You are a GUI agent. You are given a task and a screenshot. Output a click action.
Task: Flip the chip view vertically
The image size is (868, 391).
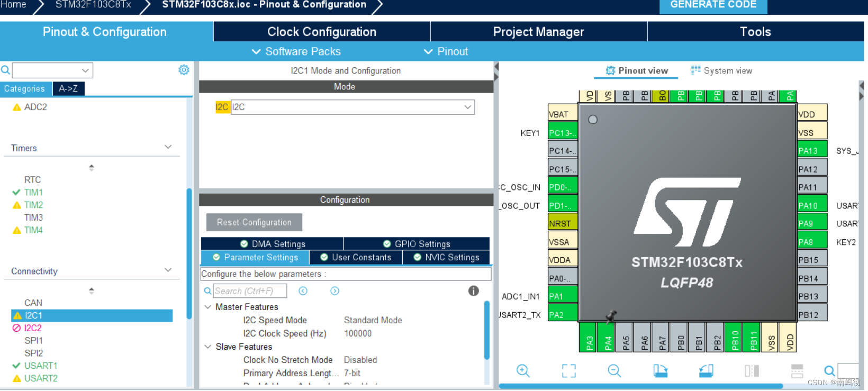click(797, 370)
